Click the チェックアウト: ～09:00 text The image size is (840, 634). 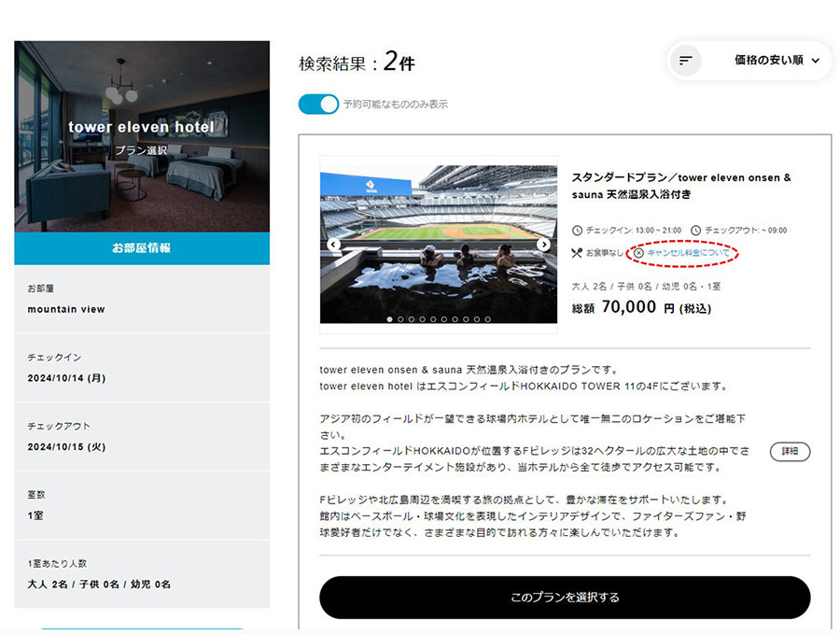click(745, 231)
